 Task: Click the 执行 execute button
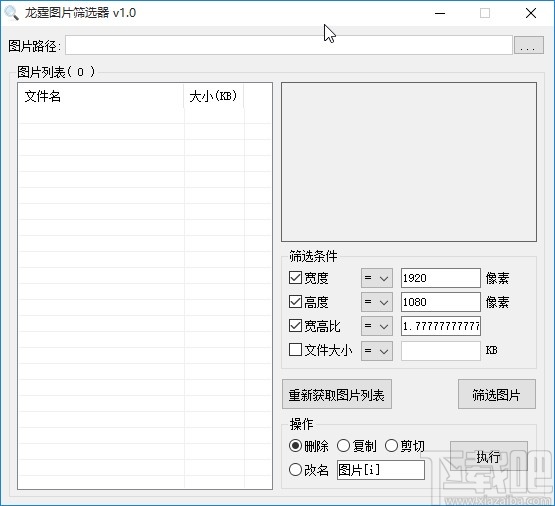point(489,456)
